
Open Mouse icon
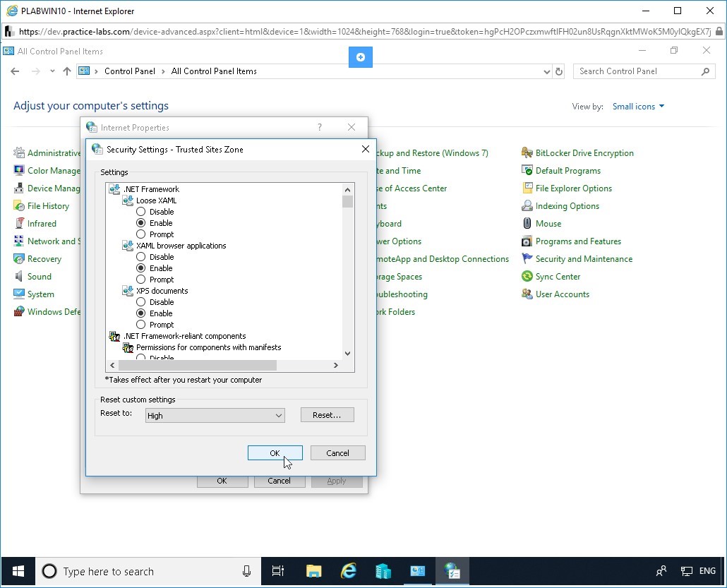coord(527,223)
